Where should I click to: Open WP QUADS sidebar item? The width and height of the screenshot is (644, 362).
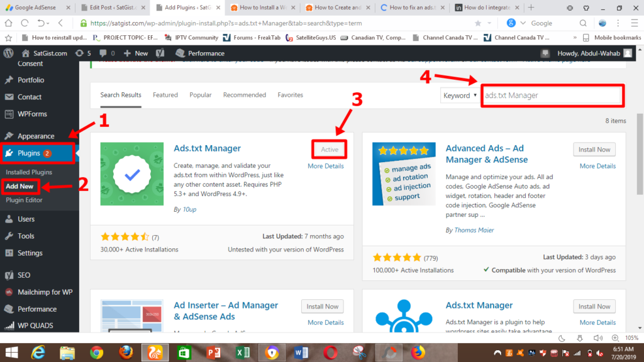(35, 326)
